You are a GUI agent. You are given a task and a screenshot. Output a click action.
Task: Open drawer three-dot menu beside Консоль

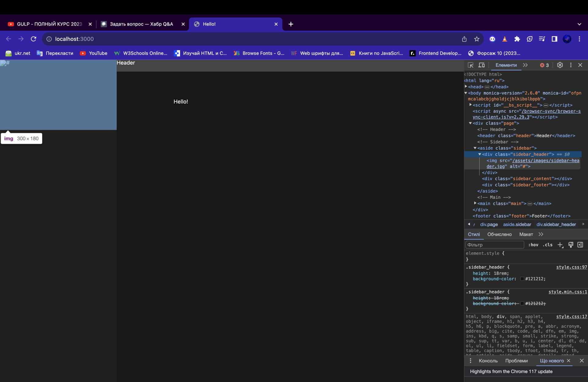point(470,361)
